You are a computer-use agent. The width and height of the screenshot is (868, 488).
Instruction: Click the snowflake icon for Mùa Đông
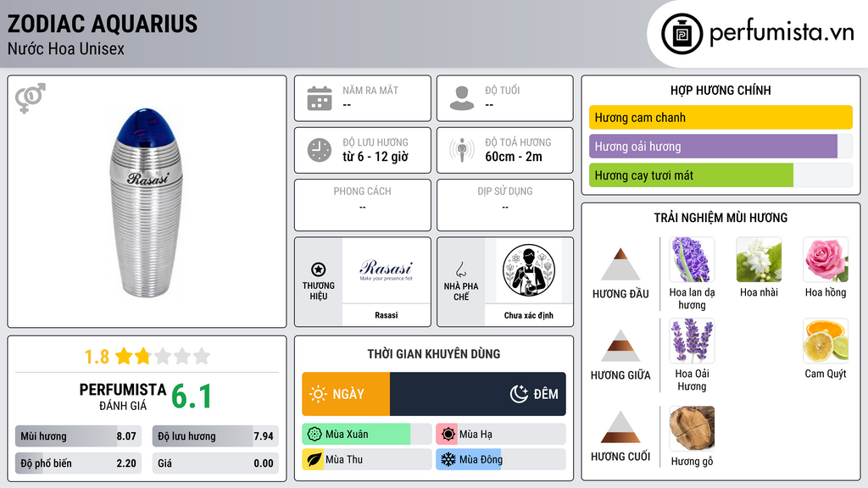pos(448,459)
